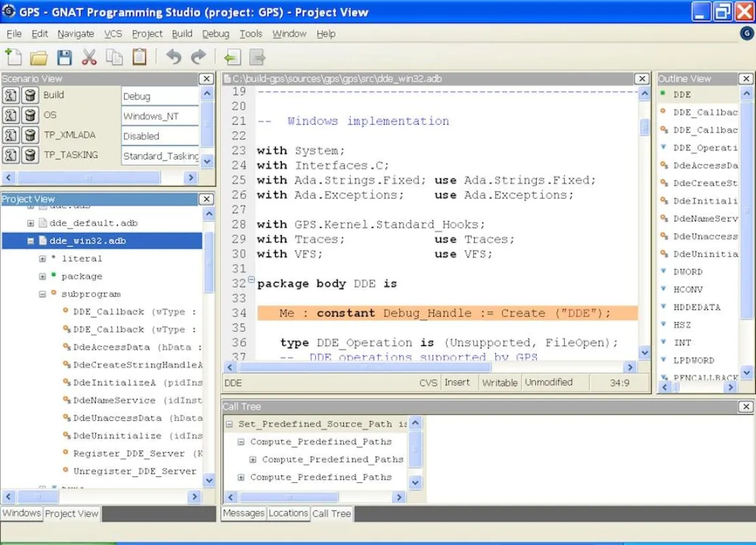Click the Scenario View horizontal scrollbar right arrow
The width and height of the screenshot is (756, 545).
[191, 178]
